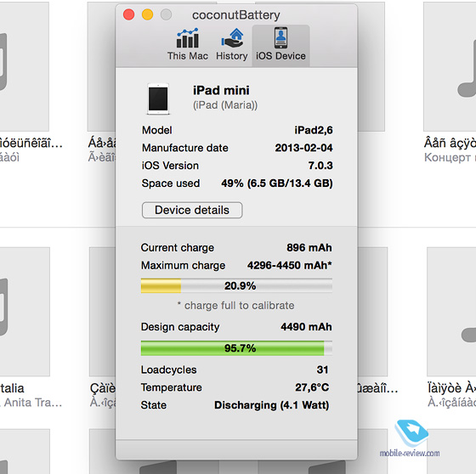Select the Talia album thumbnail behind window
The image size is (476, 474).
tap(25, 312)
